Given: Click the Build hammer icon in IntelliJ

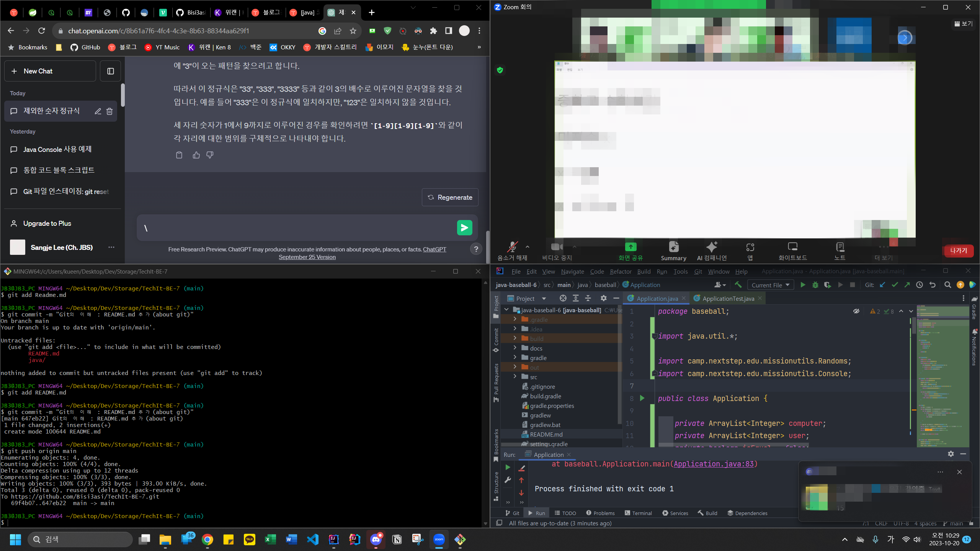Looking at the screenshot, I should coord(738,285).
